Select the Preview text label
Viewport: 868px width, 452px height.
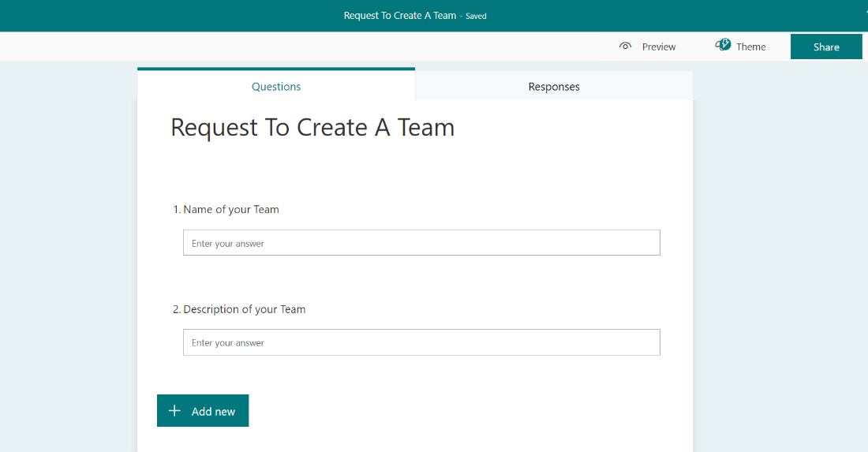[659, 47]
